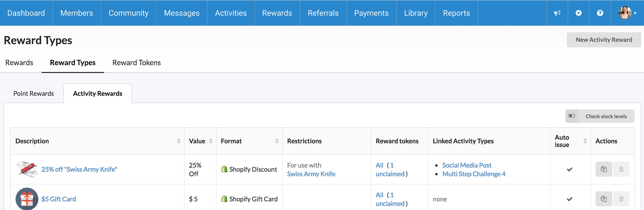Viewport: 644px width, 210px height.
Task: Open the Social Media Post link
Action: click(467, 165)
